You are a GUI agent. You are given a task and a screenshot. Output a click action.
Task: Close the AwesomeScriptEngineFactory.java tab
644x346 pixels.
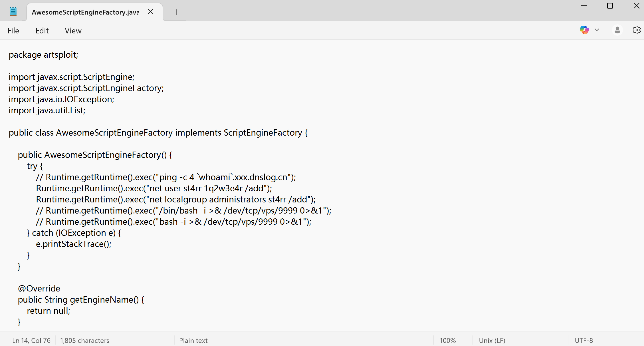150,12
